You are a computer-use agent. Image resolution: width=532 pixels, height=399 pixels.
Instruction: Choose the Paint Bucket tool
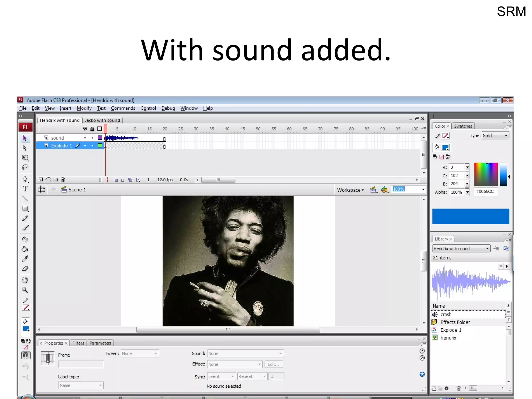pos(25,249)
